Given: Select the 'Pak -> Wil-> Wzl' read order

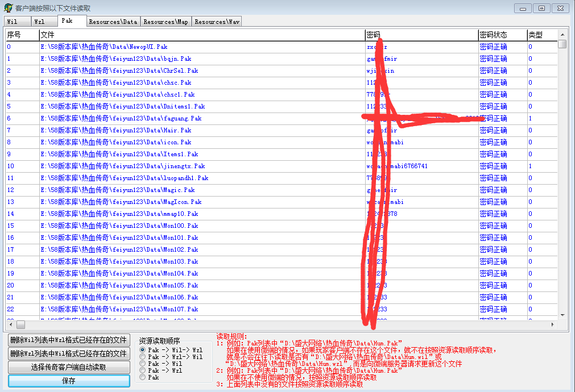Looking at the screenshot, I should click(143, 350).
